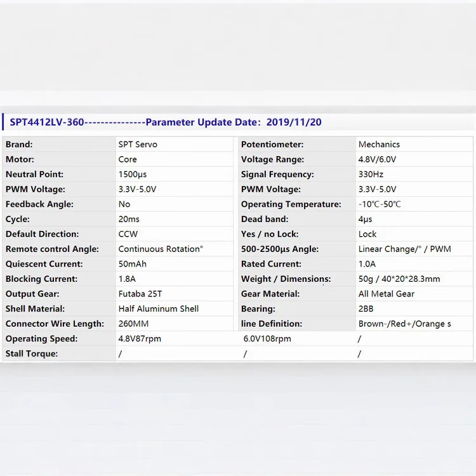Select the 'Half Aluminum Shell' value
Screen dimensions: 476x476
pyautogui.click(x=159, y=308)
